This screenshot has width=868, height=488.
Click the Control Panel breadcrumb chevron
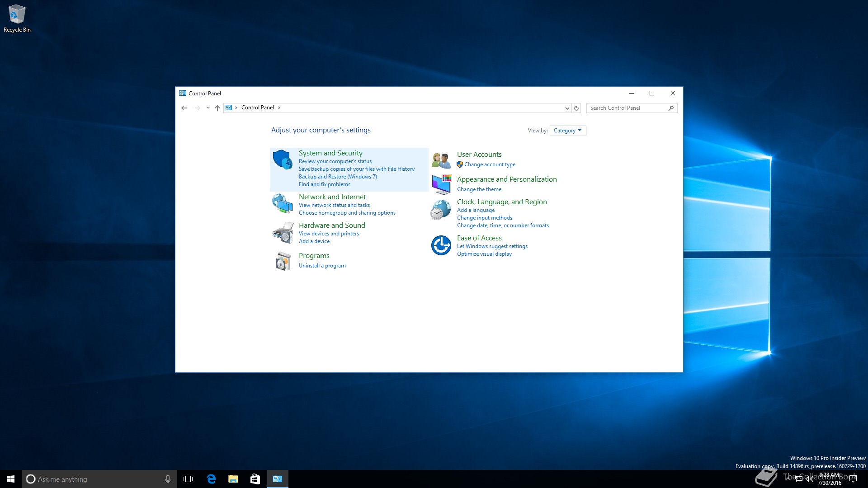279,108
